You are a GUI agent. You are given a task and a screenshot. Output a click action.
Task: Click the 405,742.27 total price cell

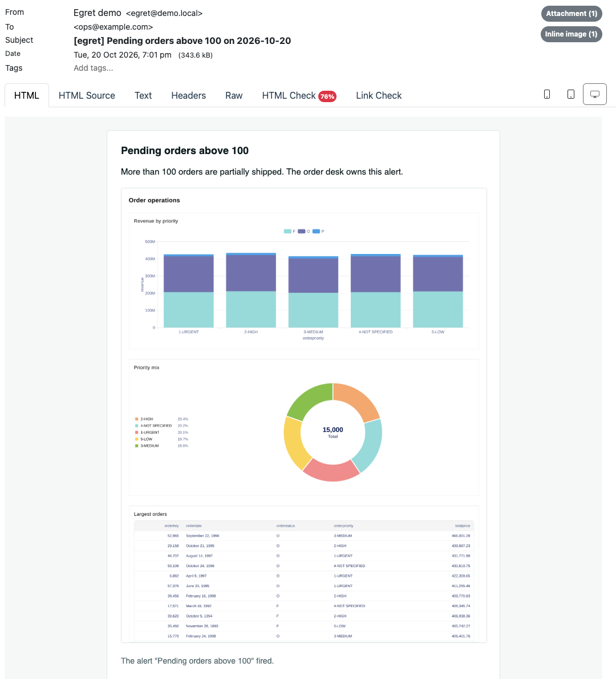pos(461,626)
